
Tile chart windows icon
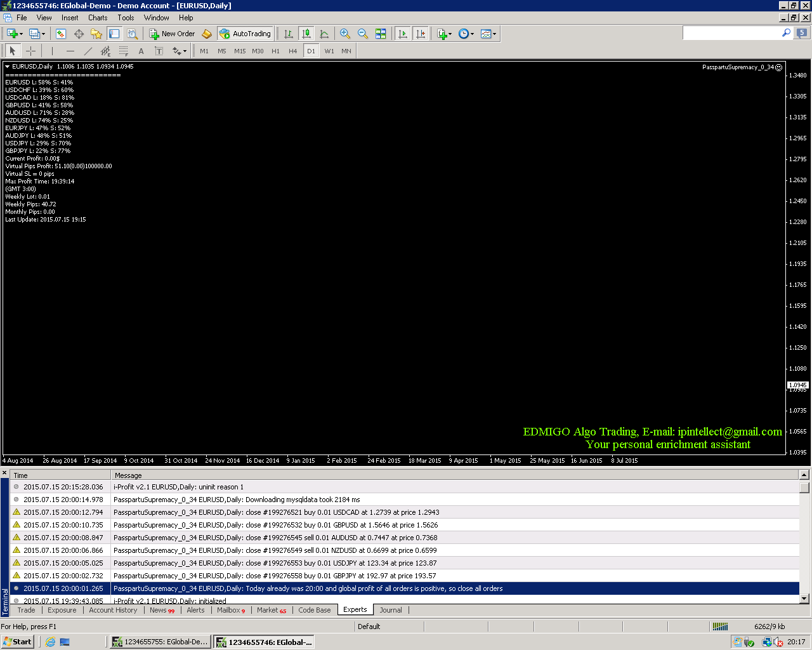[381, 34]
